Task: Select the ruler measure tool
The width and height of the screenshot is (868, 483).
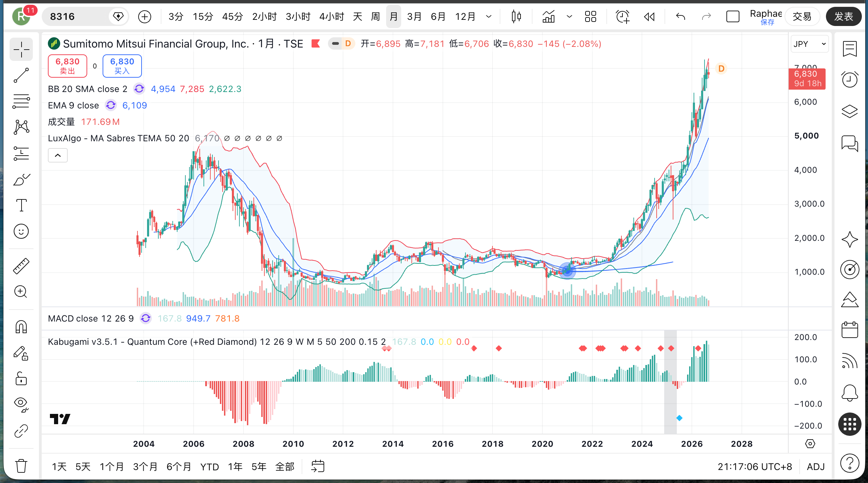Action: click(x=21, y=266)
